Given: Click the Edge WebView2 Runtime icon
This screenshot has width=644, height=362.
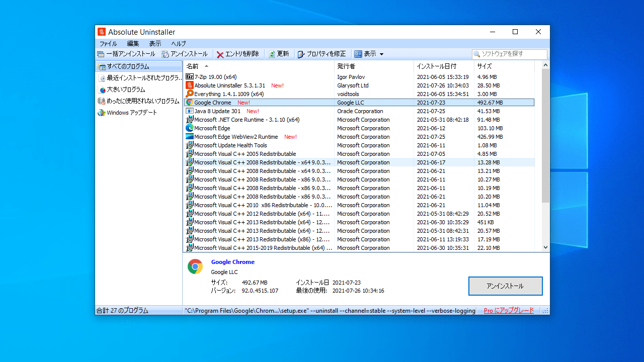Looking at the screenshot, I should pyautogui.click(x=190, y=137).
